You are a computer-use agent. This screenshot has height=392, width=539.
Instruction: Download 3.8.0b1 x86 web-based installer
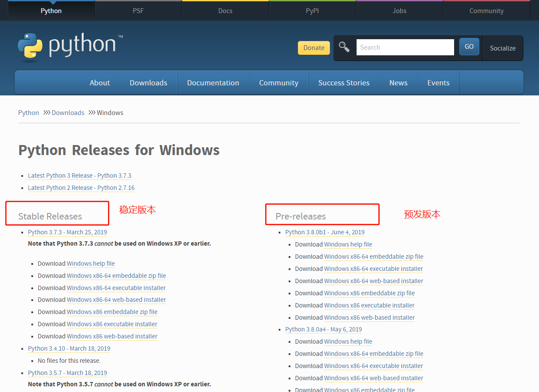(370, 318)
